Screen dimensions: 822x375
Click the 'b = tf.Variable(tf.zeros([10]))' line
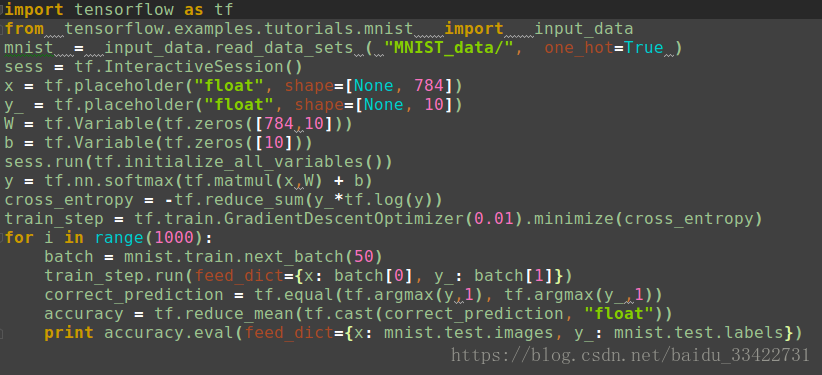(x=158, y=143)
